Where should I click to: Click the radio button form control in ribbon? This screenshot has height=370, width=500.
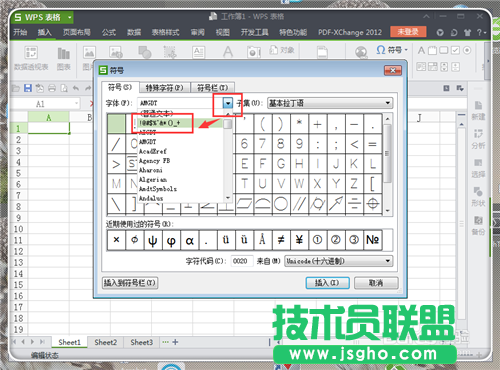tap(467, 50)
